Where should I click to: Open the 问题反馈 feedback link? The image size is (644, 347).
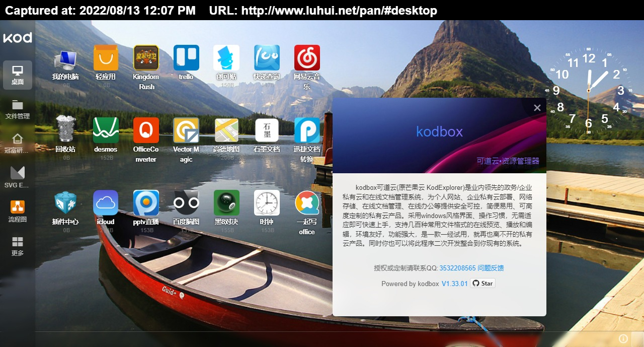pyautogui.click(x=491, y=268)
